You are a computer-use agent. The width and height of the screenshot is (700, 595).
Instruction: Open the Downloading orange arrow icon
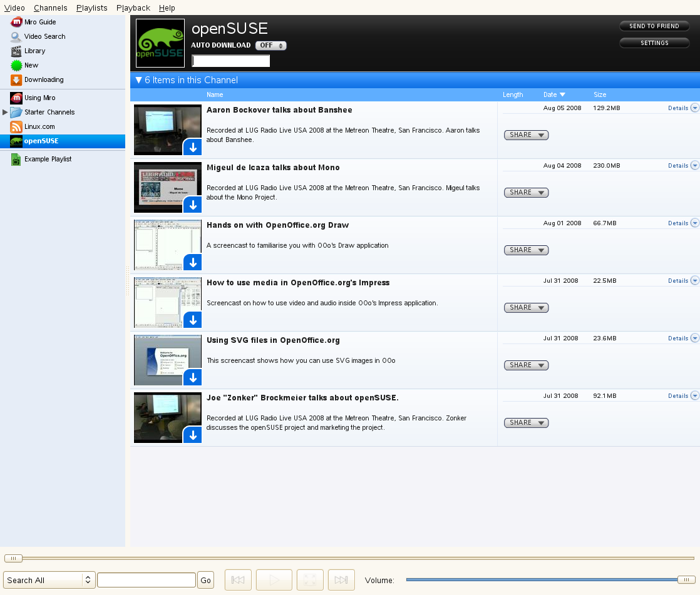(16, 80)
